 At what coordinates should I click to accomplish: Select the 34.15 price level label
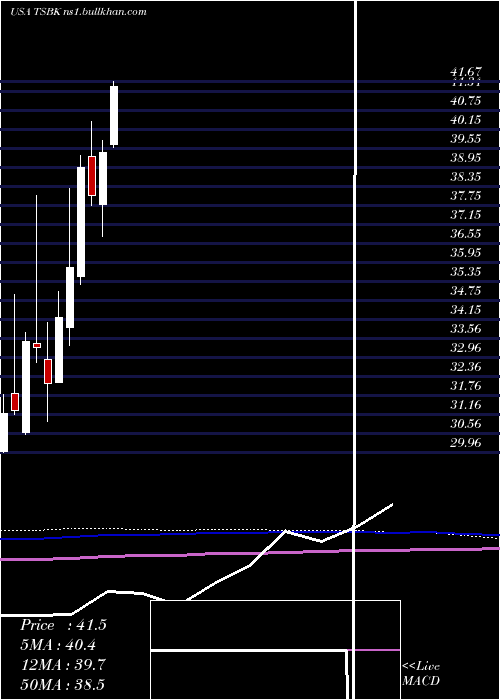click(466, 309)
